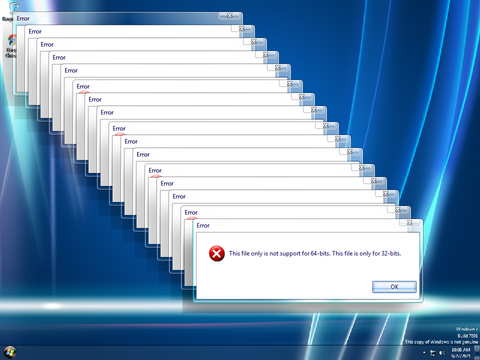
Task: Show hidden system tray icons
Action: pos(424,353)
